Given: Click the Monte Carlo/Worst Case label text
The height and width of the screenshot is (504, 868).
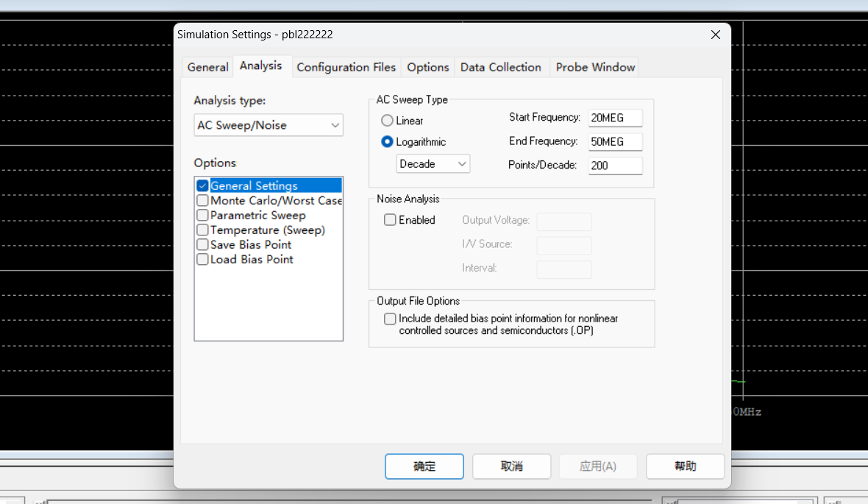Looking at the screenshot, I should coord(277,200).
